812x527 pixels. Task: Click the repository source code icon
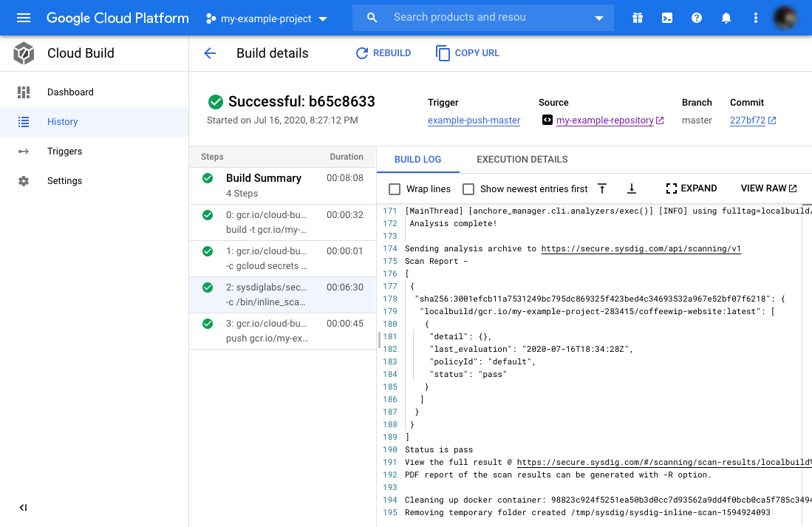(x=547, y=120)
